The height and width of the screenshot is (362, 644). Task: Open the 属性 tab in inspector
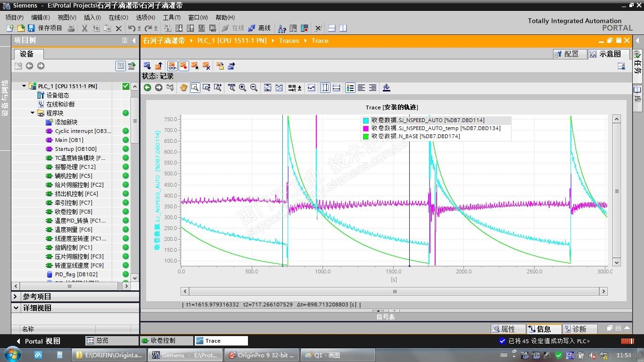(x=508, y=329)
